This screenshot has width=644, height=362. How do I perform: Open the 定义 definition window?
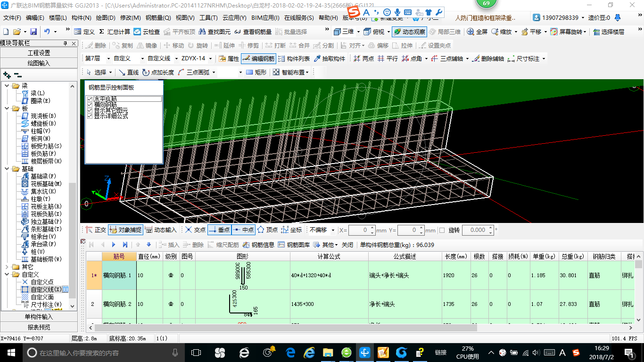pos(84,32)
